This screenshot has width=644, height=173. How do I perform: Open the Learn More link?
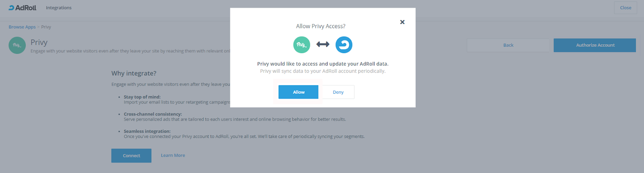173,155
